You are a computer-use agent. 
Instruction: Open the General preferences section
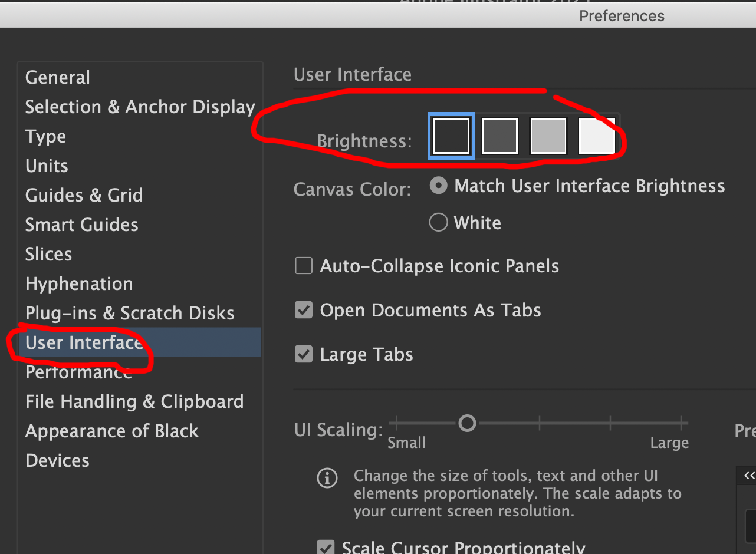(x=57, y=77)
